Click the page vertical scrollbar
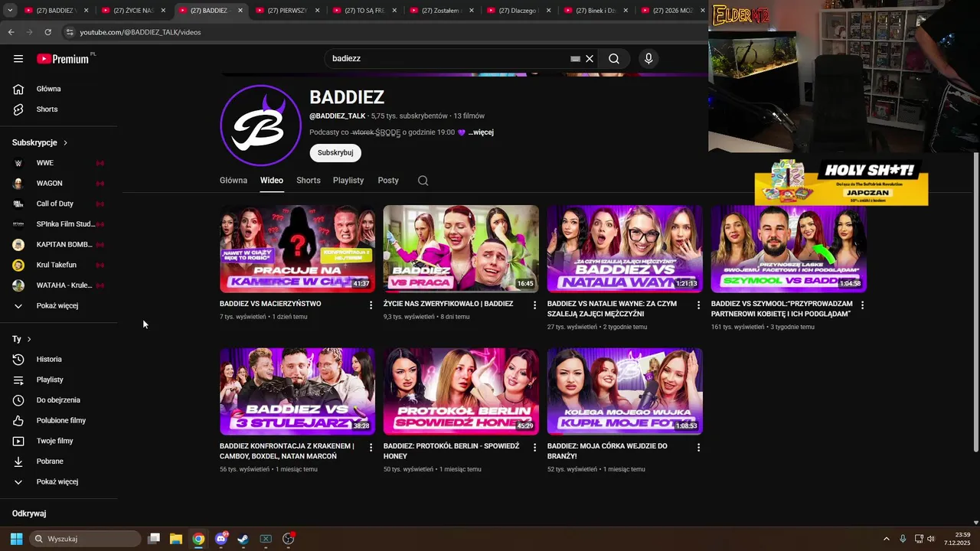The image size is (980, 551). (x=975, y=302)
